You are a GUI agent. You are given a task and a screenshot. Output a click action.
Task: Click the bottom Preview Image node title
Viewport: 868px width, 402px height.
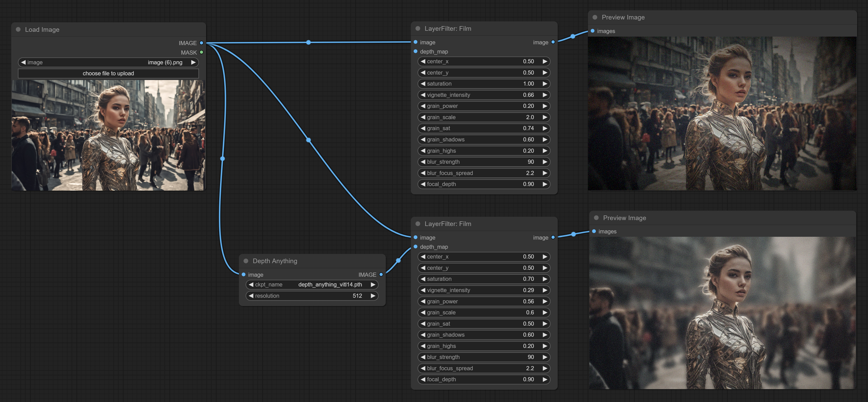(624, 218)
